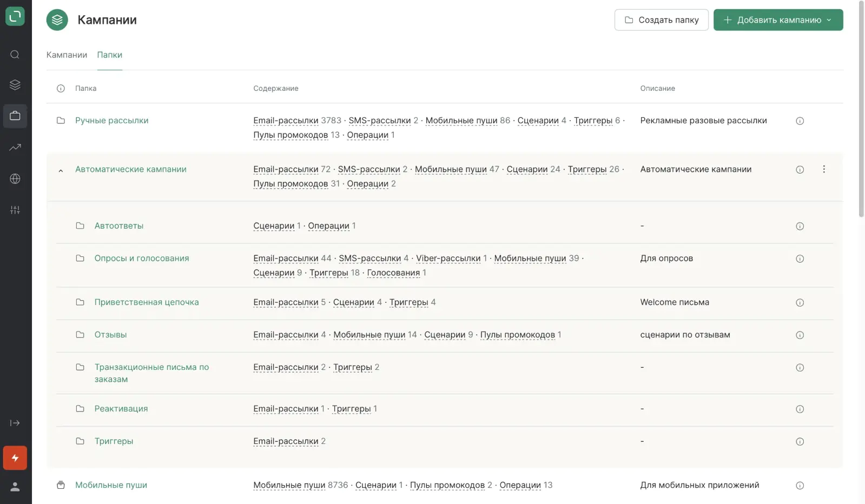
Task: Open the Отзывы subfolder
Action: click(x=110, y=334)
